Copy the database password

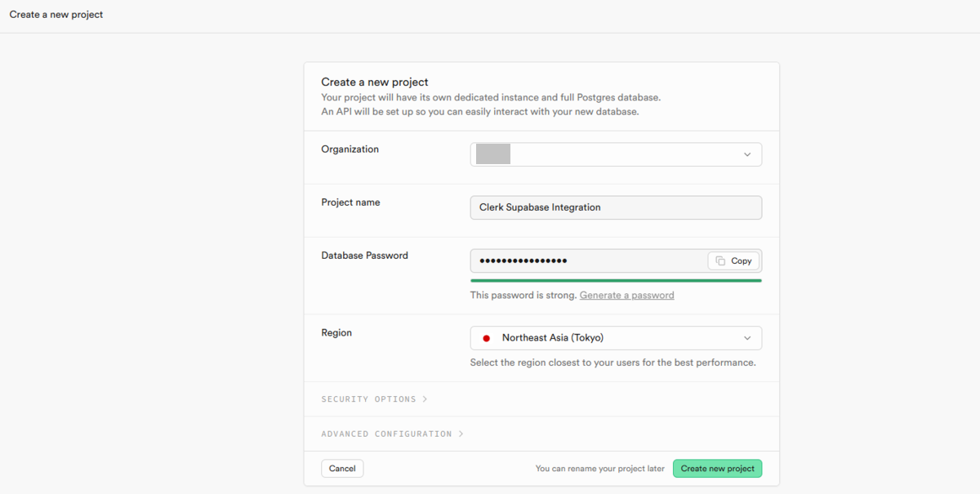click(x=733, y=260)
